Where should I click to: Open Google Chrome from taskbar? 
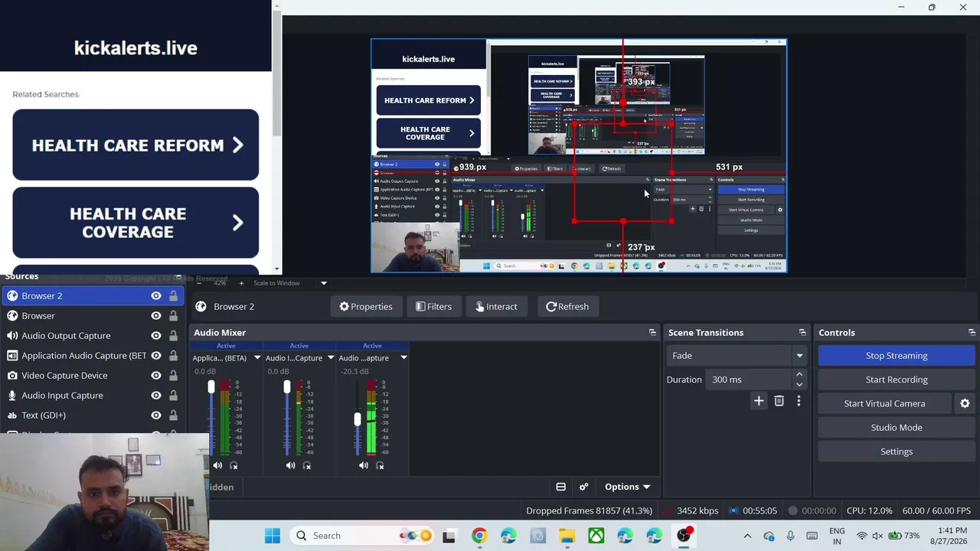pyautogui.click(x=479, y=536)
